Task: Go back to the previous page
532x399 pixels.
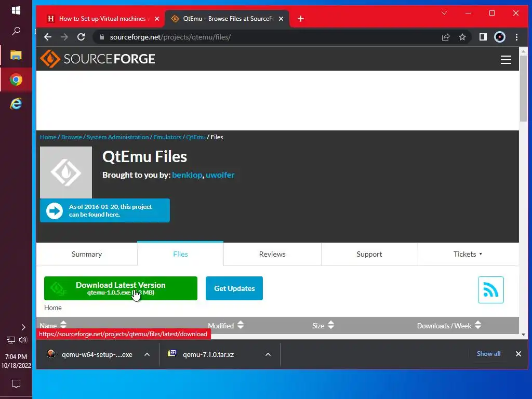Action: tap(48, 37)
